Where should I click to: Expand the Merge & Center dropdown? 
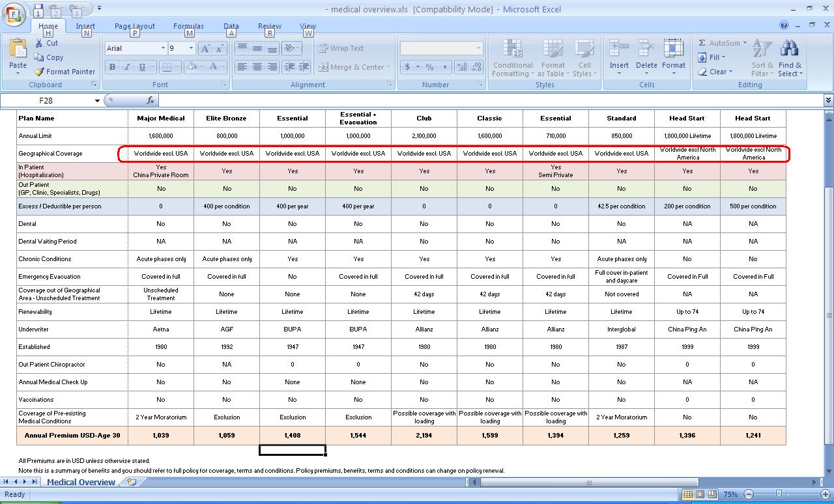pos(388,67)
